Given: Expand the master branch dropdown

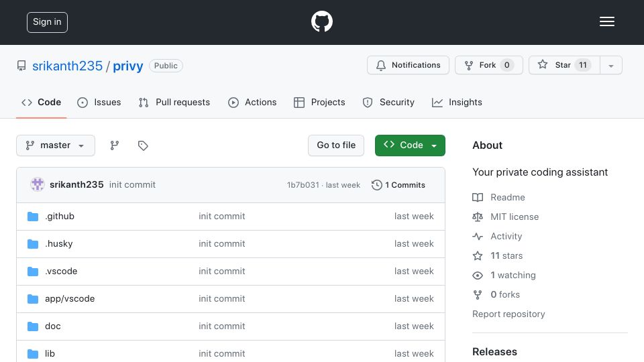Looking at the screenshot, I should [56, 145].
